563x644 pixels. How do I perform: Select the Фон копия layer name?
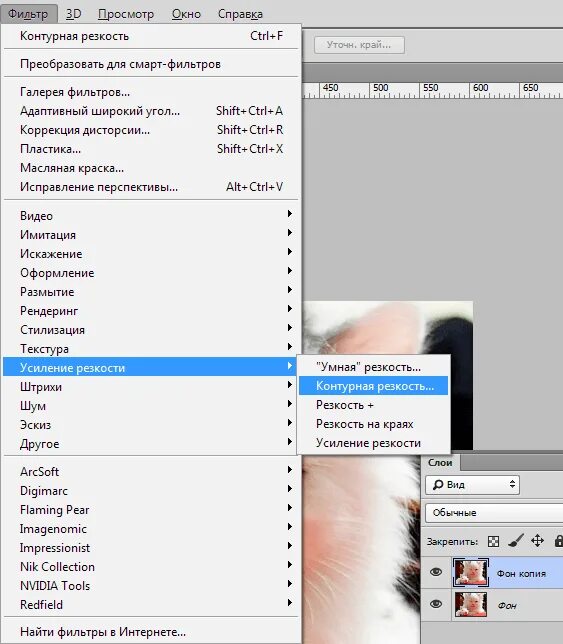521,573
